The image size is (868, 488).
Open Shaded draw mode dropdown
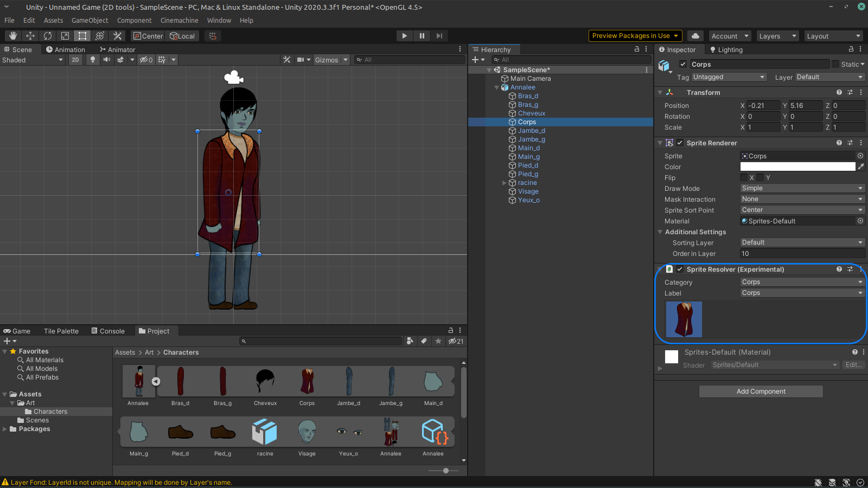click(x=33, y=60)
